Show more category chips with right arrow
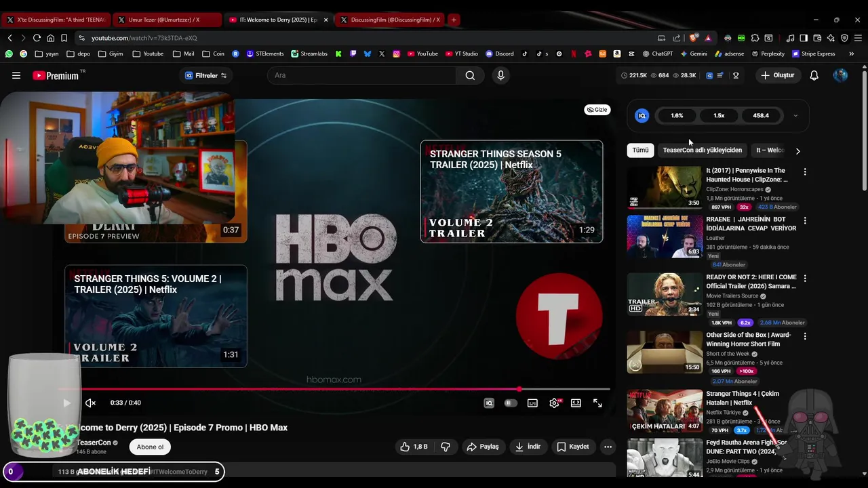The height and width of the screenshot is (488, 868). pyautogui.click(x=797, y=150)
